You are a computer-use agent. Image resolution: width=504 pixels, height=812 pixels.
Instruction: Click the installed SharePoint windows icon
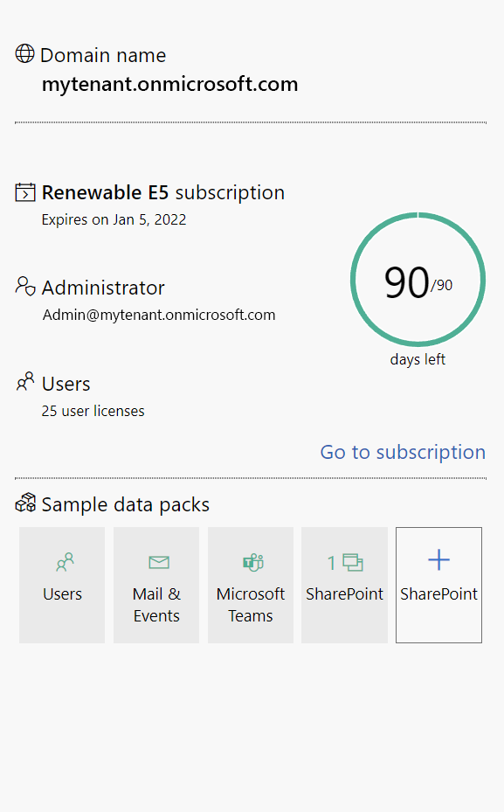(352, 562)
